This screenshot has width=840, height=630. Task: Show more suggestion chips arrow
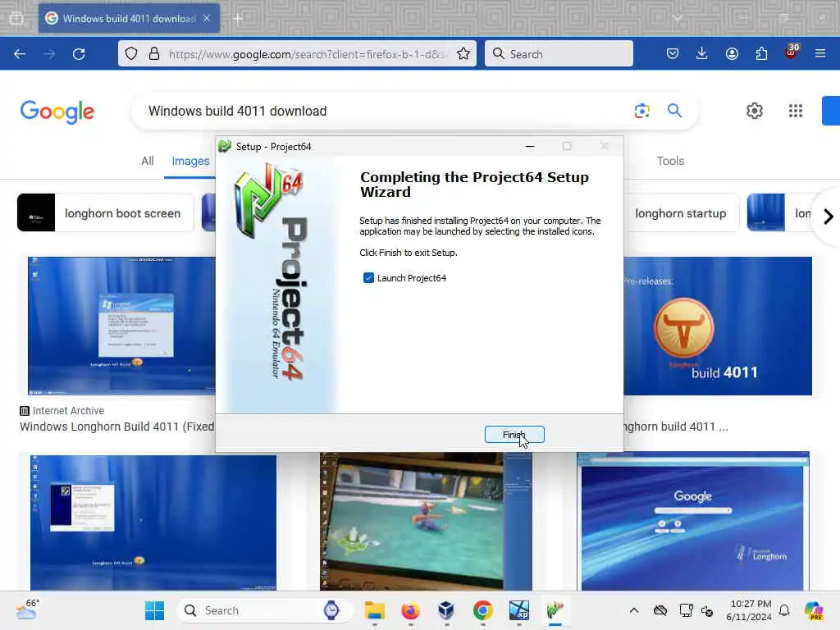(828, 217)
